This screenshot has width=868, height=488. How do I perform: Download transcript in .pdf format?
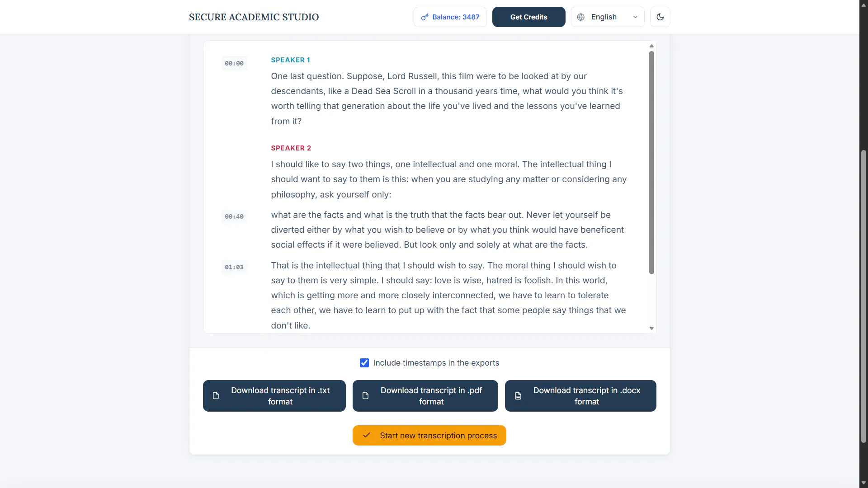click(425, 395)
